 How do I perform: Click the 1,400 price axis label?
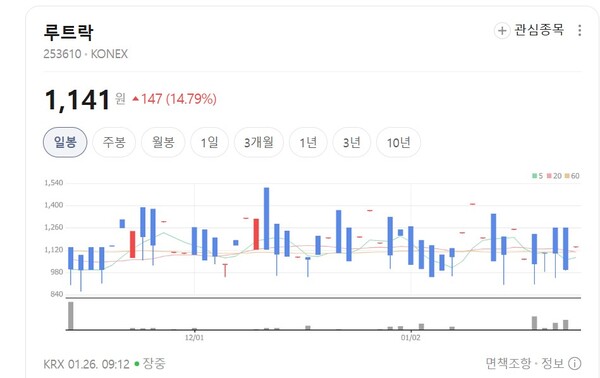[54, 205]
